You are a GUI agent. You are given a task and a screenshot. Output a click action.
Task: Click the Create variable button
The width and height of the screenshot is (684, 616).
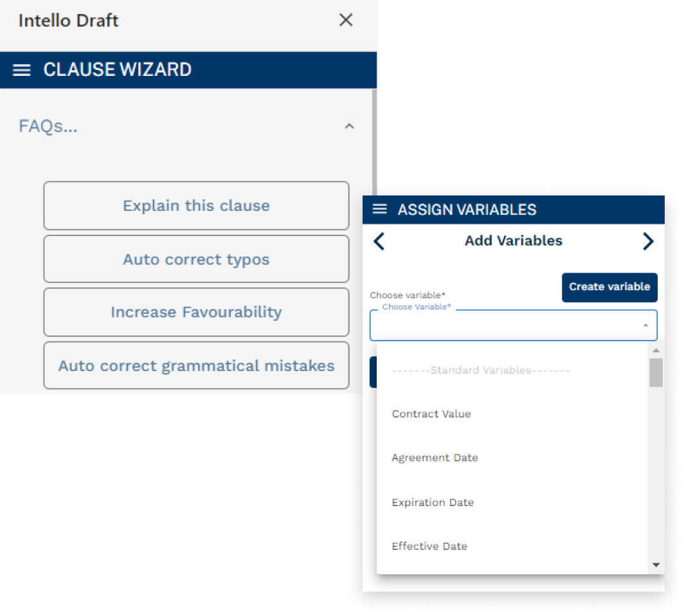coord(609,287)
